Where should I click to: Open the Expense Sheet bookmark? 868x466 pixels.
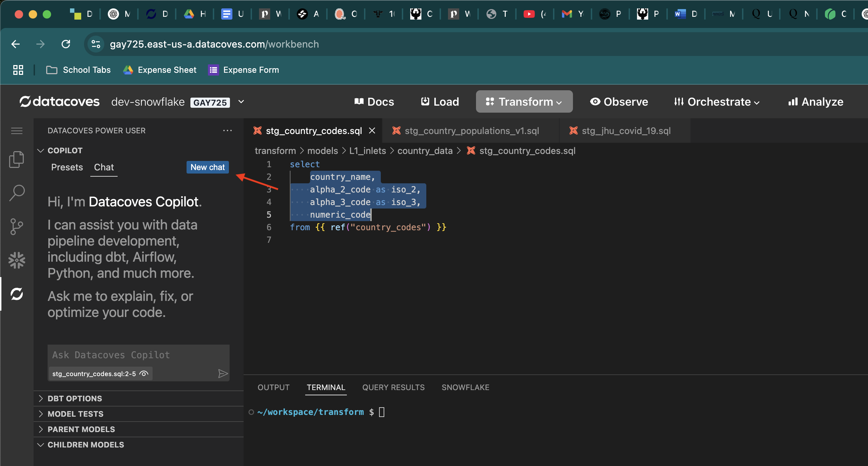tap(160, 70)
